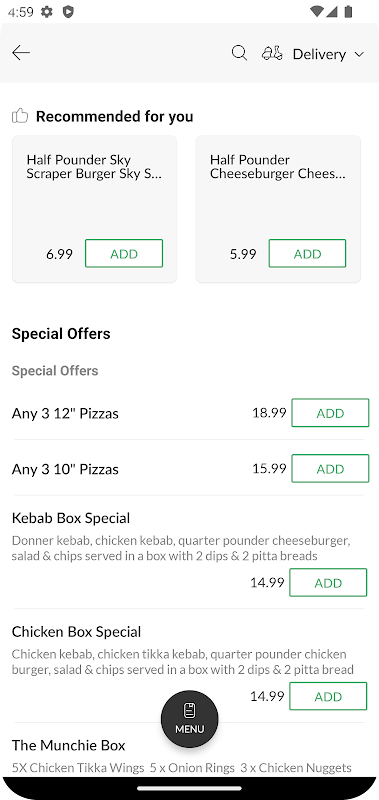Screen dimensions: 379x800
Task: Open Kebab Box Special item details
Action: point(71,518)
